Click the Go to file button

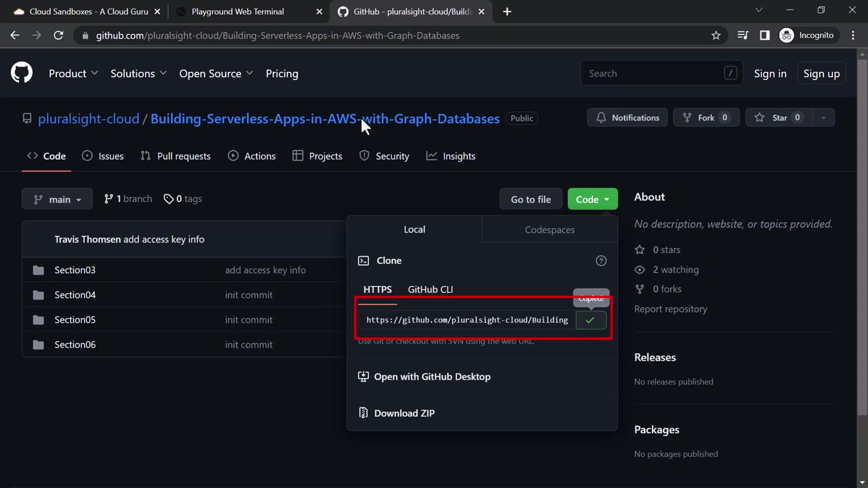pos(531,199)
